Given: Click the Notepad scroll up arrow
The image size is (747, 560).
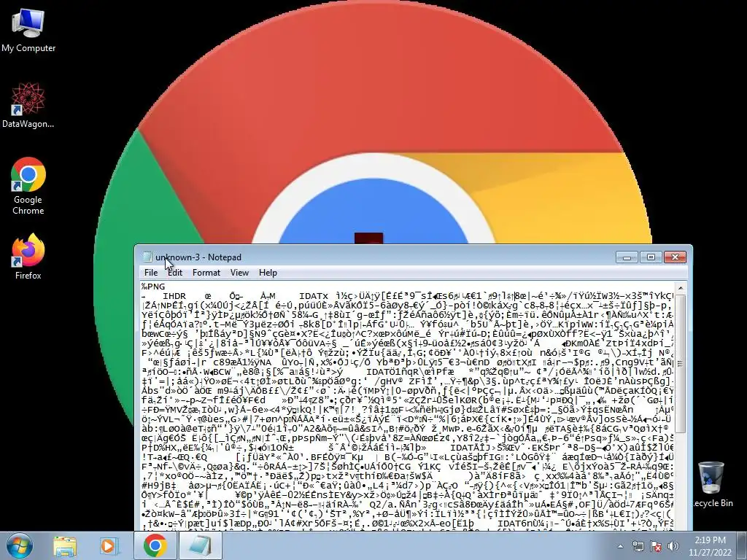Looking at the screenshot, I should pyautogui.click(x=681, y=288).
